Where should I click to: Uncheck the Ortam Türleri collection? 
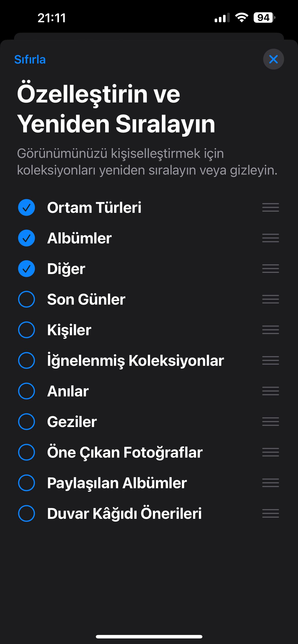pos(26,207)
